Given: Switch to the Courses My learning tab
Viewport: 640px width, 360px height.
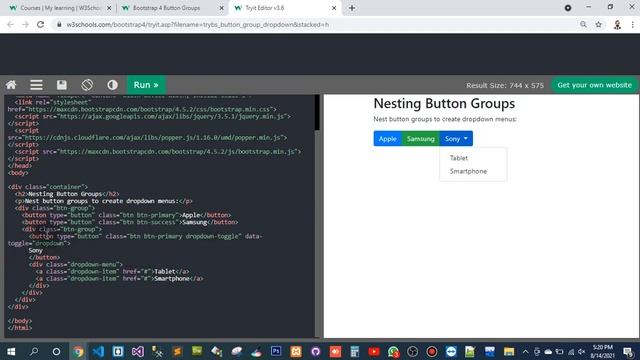Looking at the screenshot, I should 60,8.
